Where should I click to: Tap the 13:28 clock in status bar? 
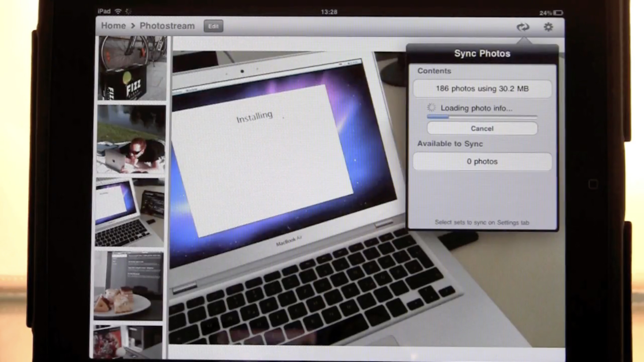click(x=329, y=12)
